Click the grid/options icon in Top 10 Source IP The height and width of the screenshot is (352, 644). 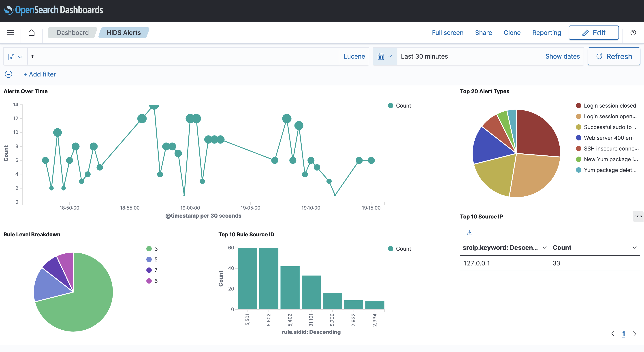[x=638, y=216]
